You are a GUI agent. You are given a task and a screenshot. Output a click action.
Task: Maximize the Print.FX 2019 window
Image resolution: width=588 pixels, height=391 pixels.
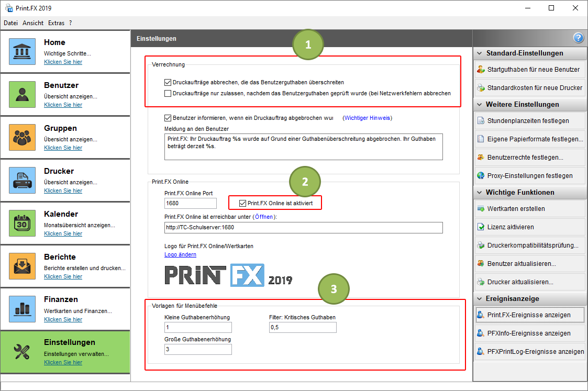coord(551,8)
